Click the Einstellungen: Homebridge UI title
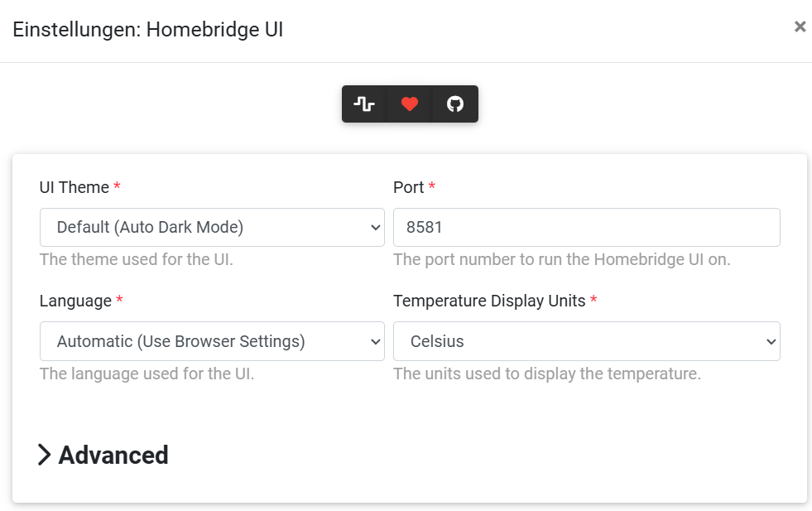Image resolution: width=812 pixels, height=511 pixels. tap(148, 30)
